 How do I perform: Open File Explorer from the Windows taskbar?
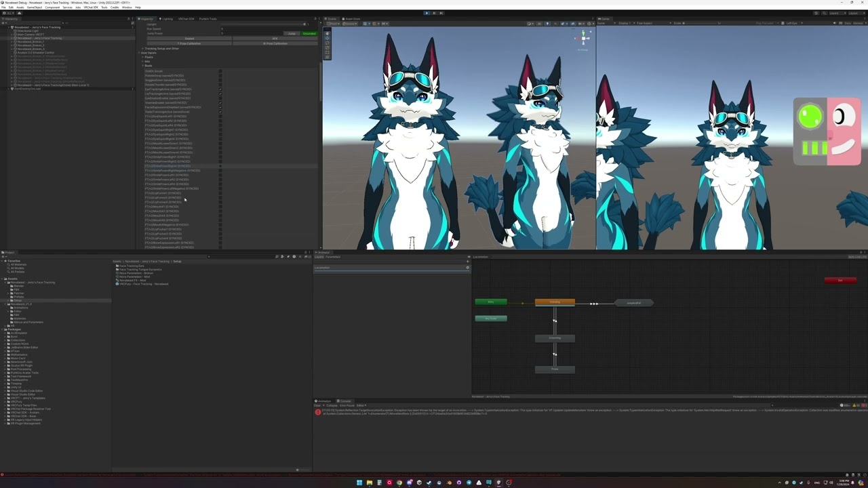(370, 483)
